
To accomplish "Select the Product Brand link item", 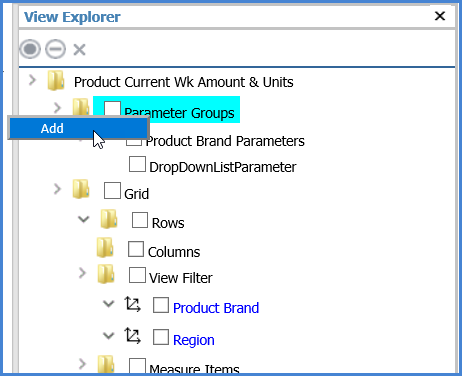I will pos(216,308).
